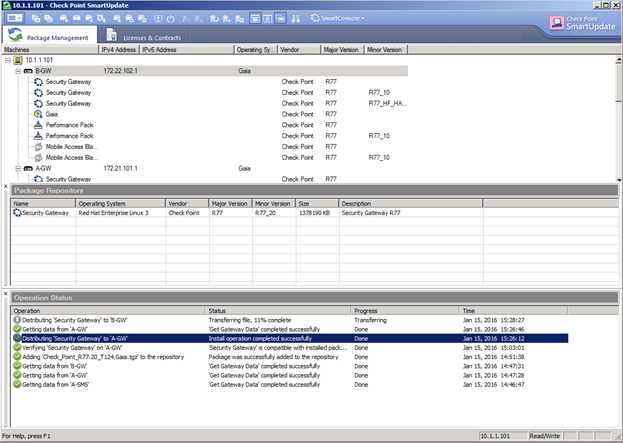Close the Package Repository pane
The image size is (623, 443).
[x=6, y=186]
